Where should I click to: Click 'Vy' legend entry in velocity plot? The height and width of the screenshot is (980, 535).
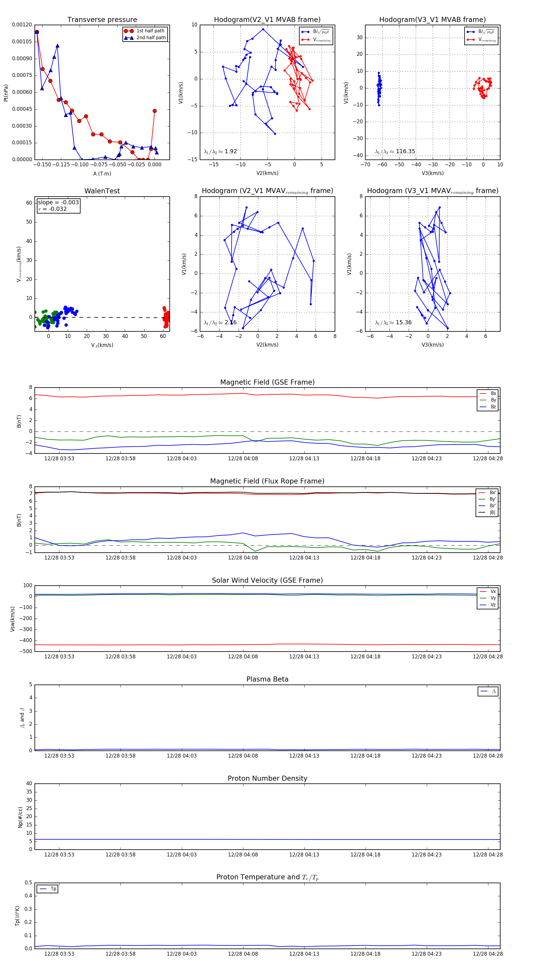pyautogui.click(x=488, y=598)
